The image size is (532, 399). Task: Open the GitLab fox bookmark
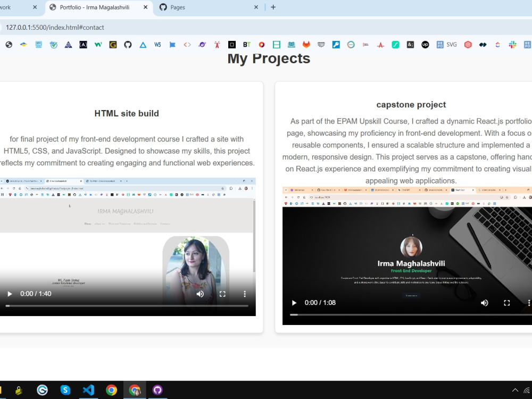[x=306, y=45]
